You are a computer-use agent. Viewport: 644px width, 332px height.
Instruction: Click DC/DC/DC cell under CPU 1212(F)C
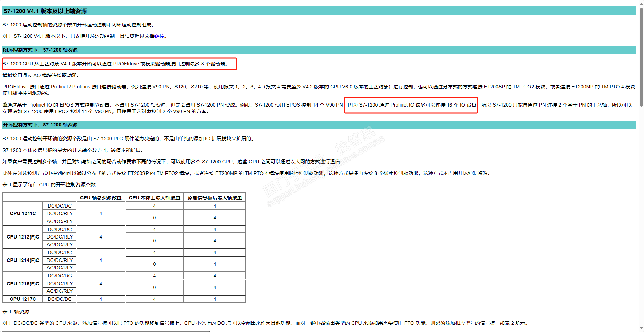point(60,229)
